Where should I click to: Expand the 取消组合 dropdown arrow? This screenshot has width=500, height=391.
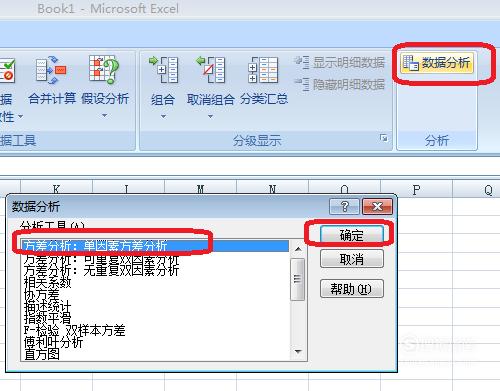[210, 116]
